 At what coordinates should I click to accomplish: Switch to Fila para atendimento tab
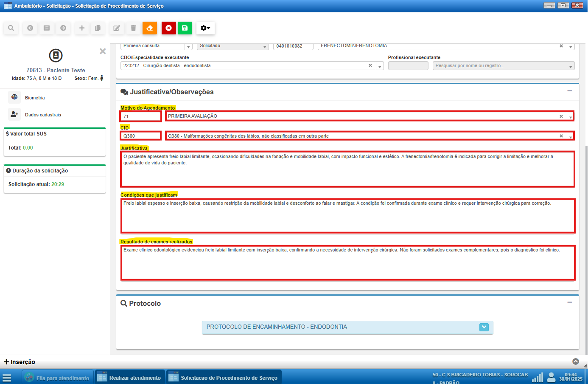[x=57, y=378]
